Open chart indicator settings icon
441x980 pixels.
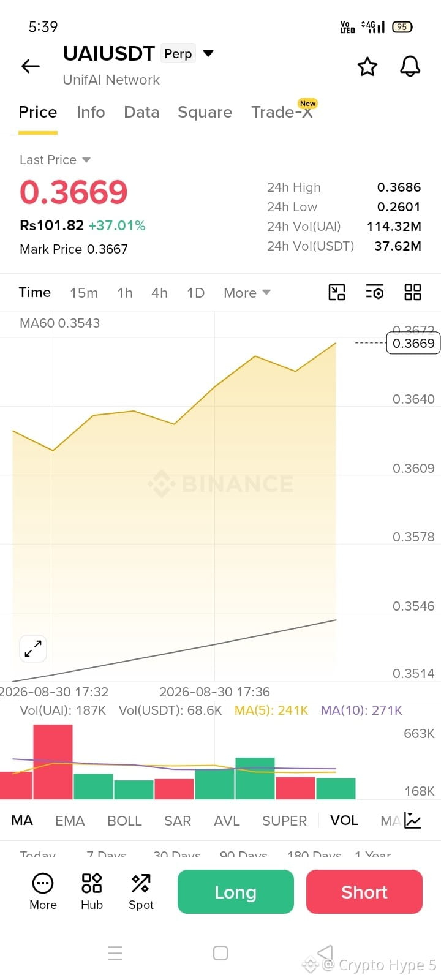375,292
